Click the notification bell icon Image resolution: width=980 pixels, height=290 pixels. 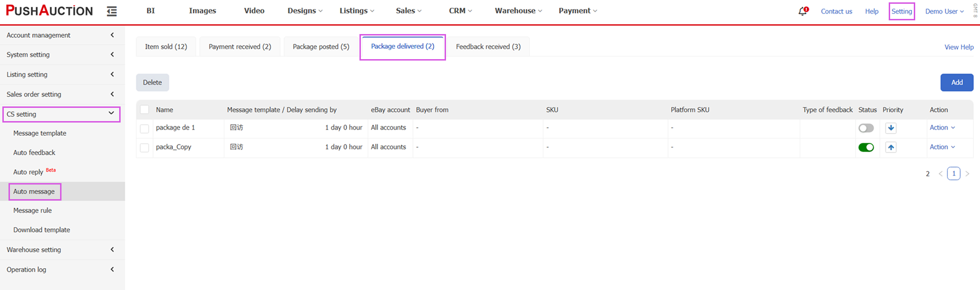click(802, 11)
